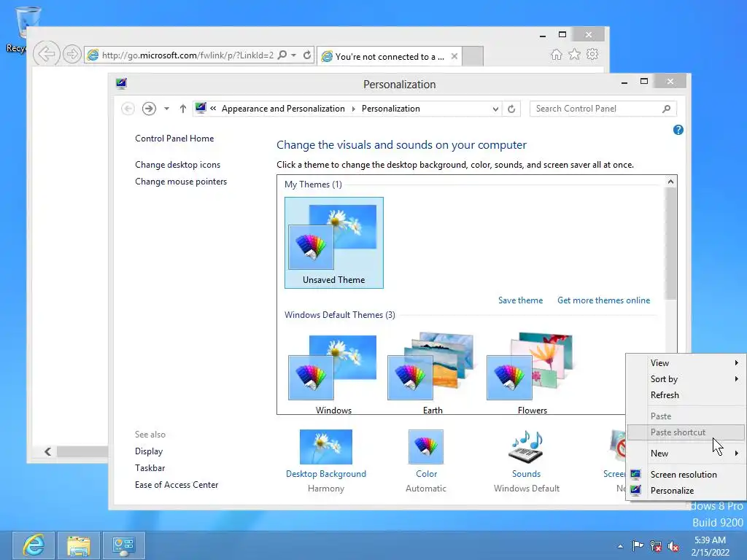Screen dimensions: 747x560
Task: Click 'Get more themes online' link
Action: click(x=603, y=300)
